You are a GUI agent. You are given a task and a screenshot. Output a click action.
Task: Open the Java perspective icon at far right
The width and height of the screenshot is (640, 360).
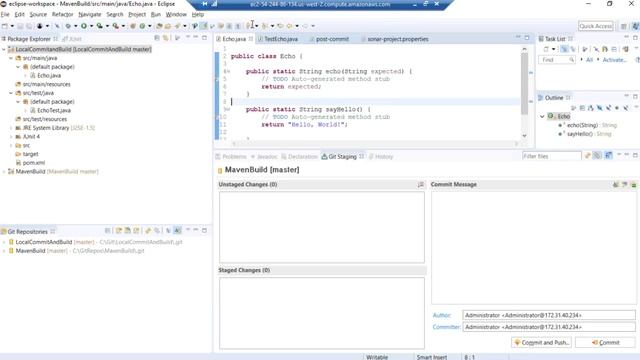(x=635, y=26)
